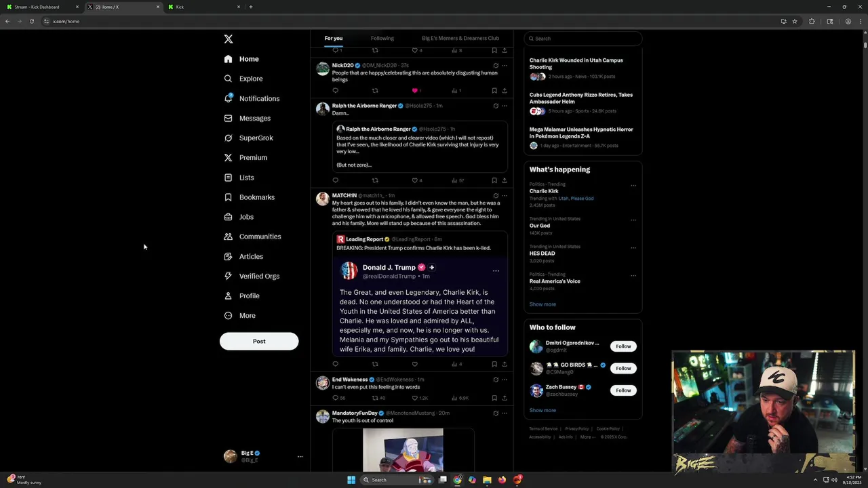Show more in Who to follow
This screenshot has height=488, width=868.
542,410
